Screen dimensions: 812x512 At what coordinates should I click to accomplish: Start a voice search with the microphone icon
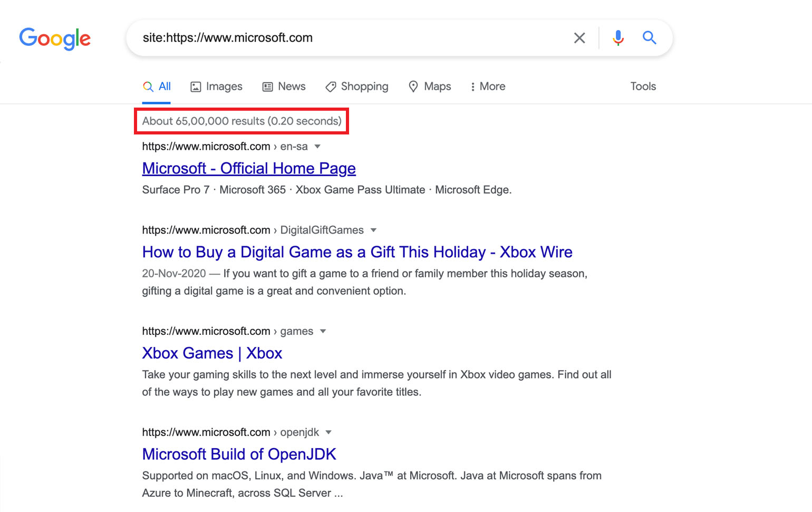click(x=617, y=37)
